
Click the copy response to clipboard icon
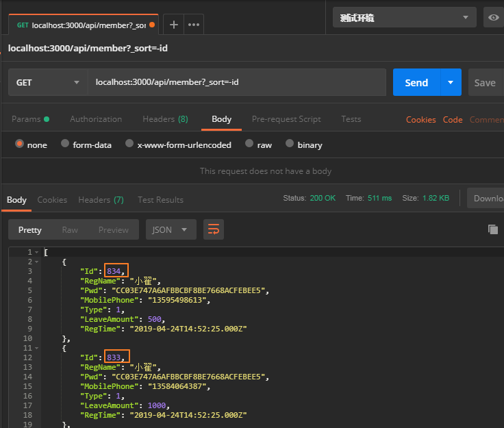click(x=492, y=229)
